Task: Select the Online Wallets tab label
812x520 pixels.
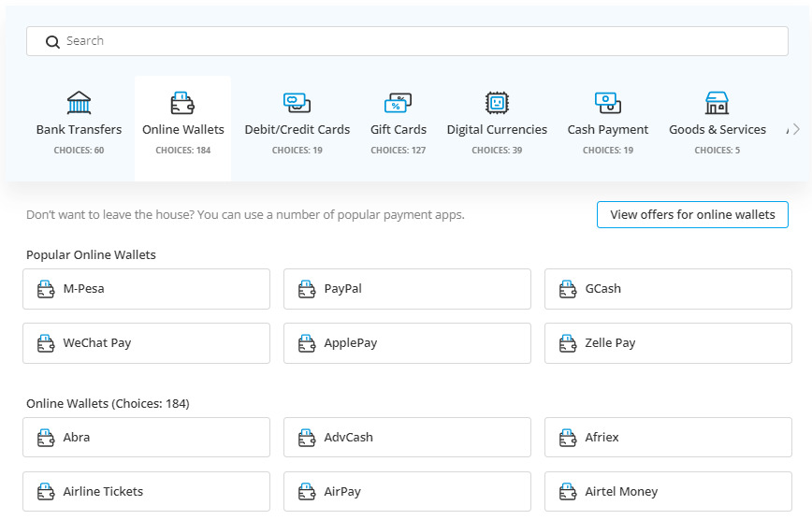Action: [x=182, y=129]
